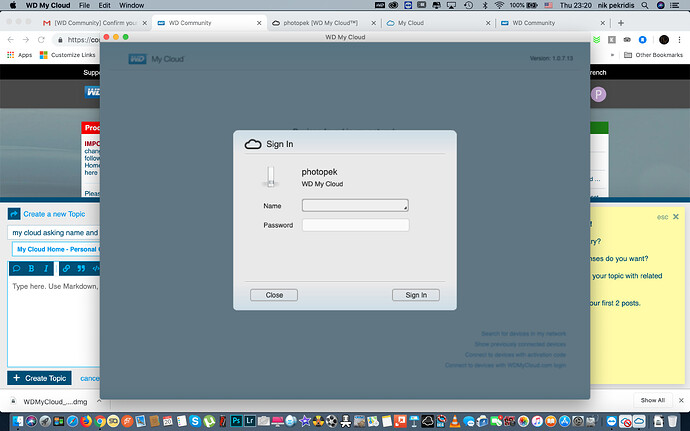The image size is (690, 431).
Task: Switch to the Gmail 'Confirm your' browser tab
Action: (x=95, y=23)
